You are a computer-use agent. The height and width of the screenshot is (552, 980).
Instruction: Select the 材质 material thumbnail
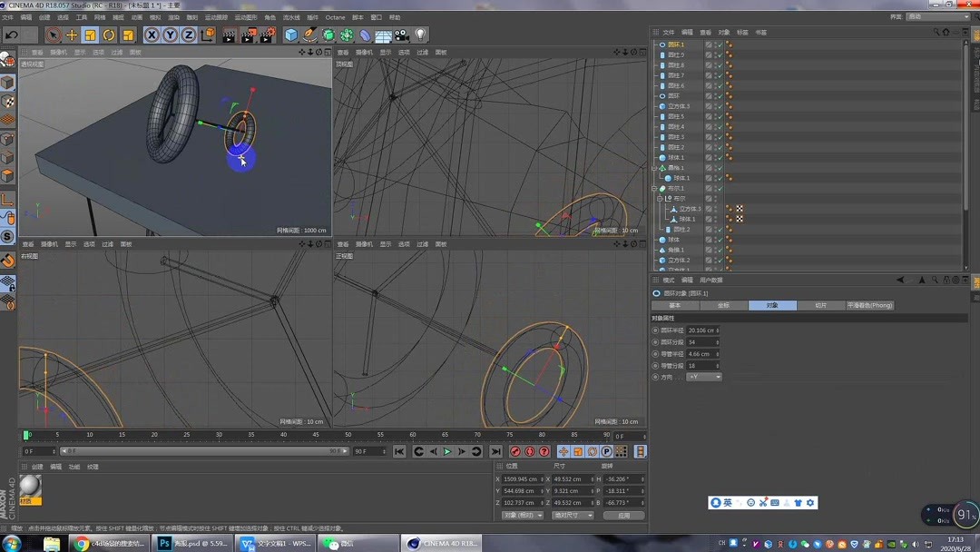[30, 488]
